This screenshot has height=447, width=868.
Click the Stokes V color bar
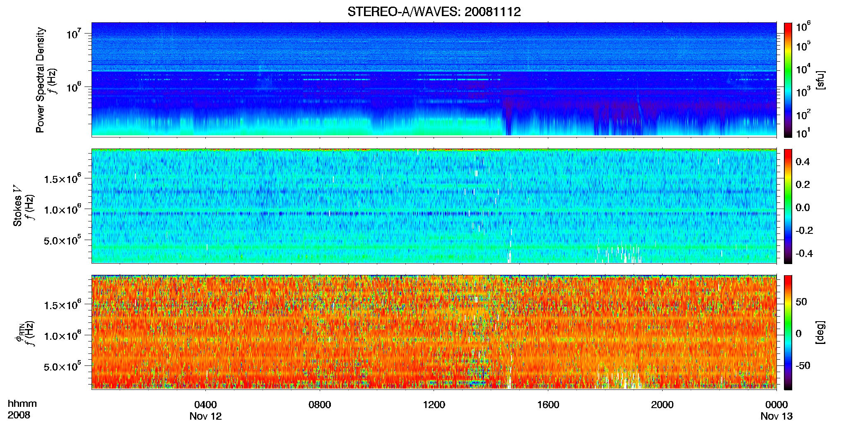click(x=788, y=206)
